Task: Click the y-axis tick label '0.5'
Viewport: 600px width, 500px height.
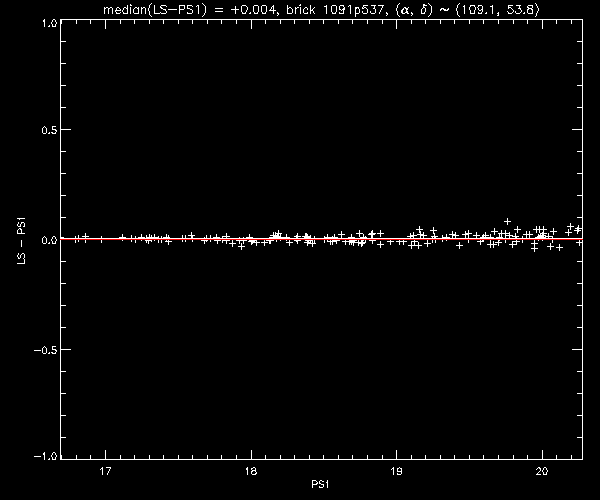Action: (x=49, y=130)
